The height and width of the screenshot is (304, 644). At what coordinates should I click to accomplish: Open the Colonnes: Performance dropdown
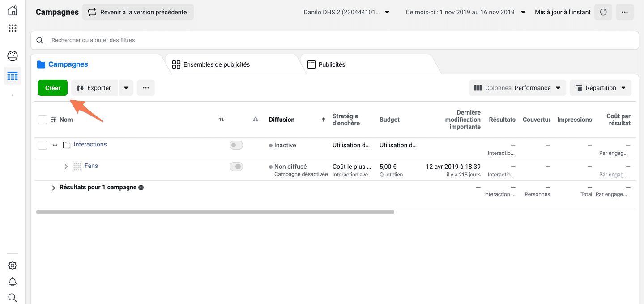coord(517,88)
